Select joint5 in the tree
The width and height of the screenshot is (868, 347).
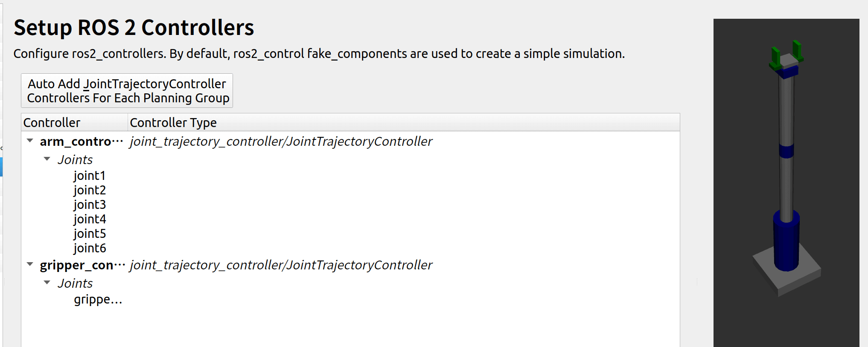[x=90, y=234]
